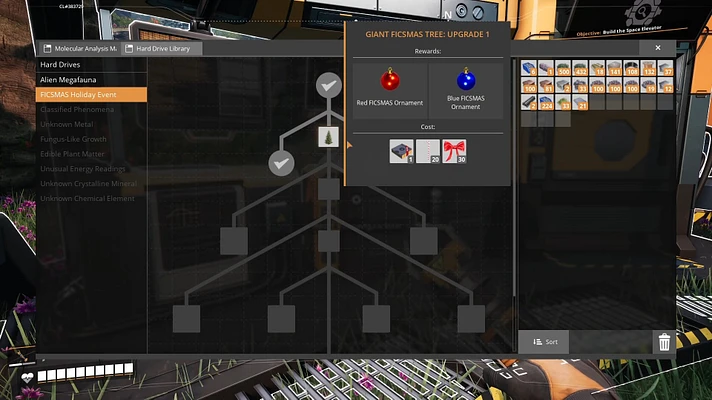Click the Giant FICSMAS Tree research node
This screenshot has height=400, width=712.
coord(329,137)
